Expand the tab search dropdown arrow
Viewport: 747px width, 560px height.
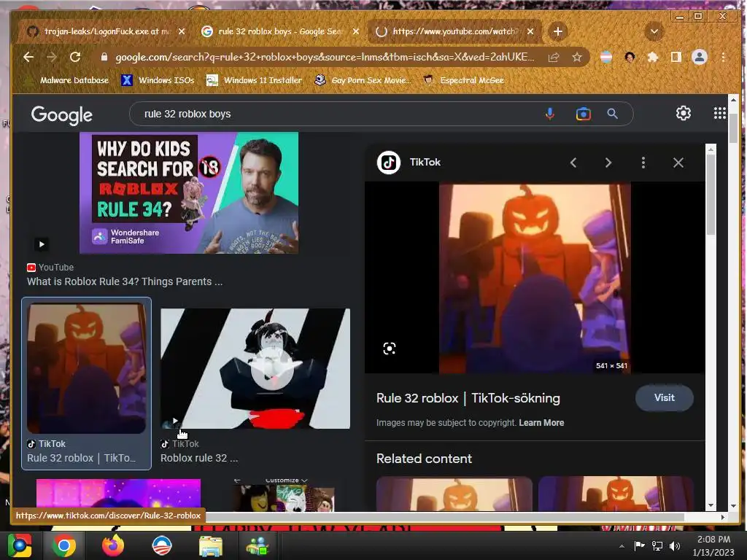654,31
